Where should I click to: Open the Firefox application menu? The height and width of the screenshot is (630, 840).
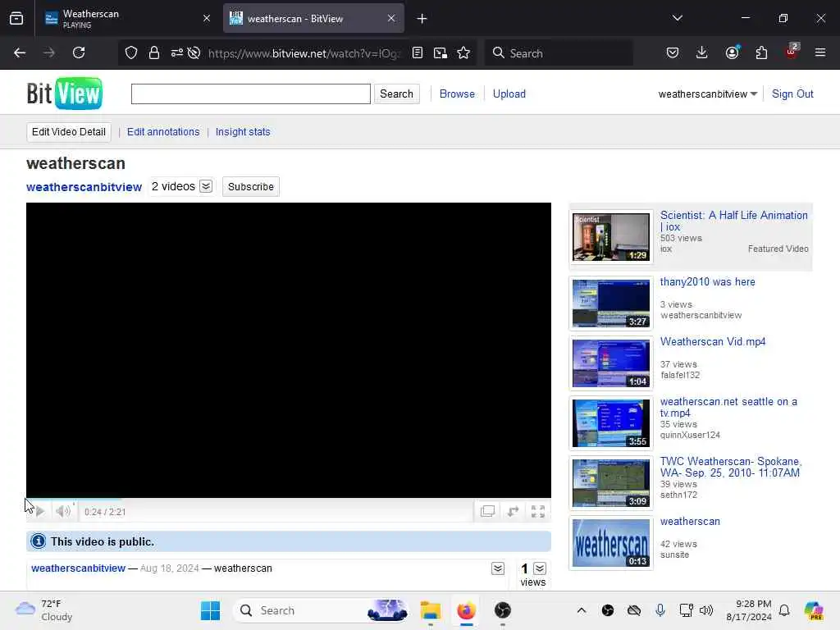click(x=820, y=52)
